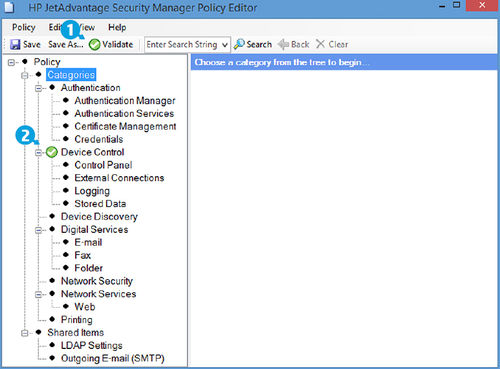
Task: Open the Policy menu
Action: [24, 27]
